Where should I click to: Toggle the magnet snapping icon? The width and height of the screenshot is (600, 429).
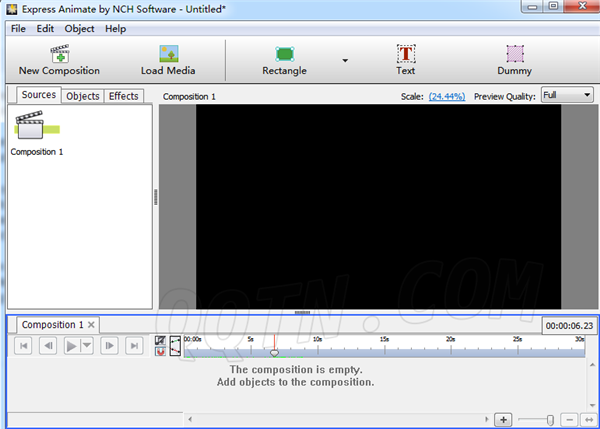pyautogui.click(x=160, y=351)
